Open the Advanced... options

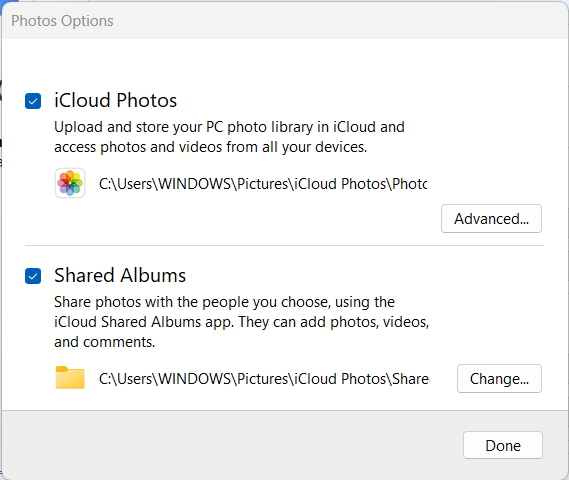click(491, 218)
